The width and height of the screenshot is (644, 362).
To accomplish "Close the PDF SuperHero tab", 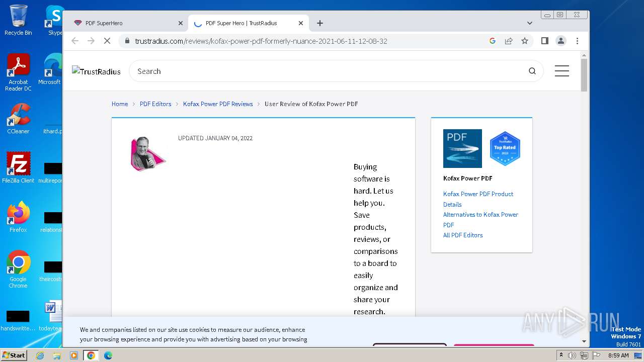I will coord(181,23).
